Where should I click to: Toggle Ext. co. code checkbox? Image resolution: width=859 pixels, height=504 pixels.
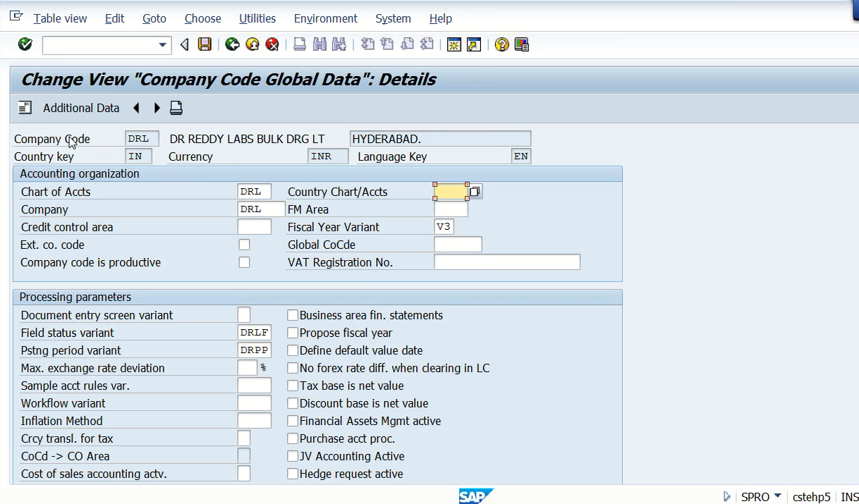point(244,245)
